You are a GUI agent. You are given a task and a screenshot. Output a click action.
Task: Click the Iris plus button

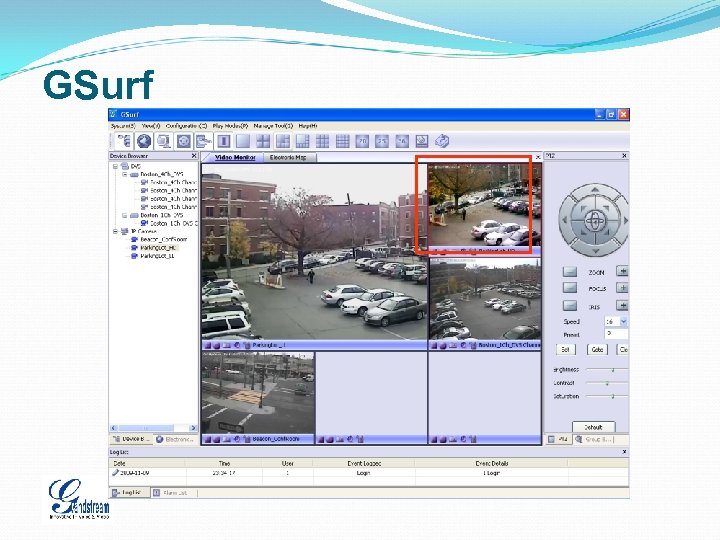622,305
